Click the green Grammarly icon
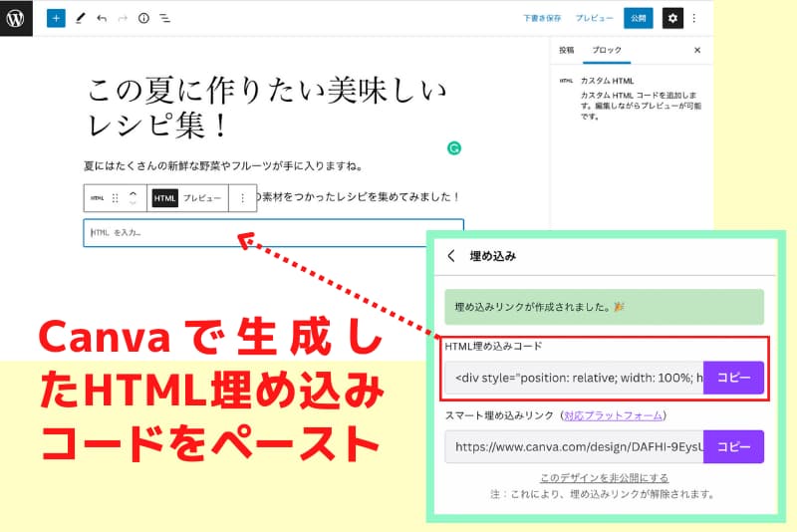This screenshot has height=532, width=797. point(454,147)
